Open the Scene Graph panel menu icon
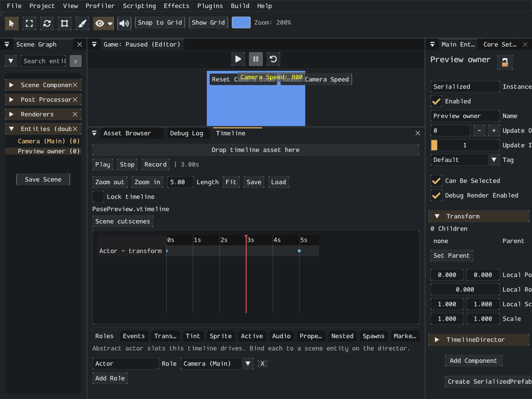This screenshot has width=532, height=399. coord(7,44)
